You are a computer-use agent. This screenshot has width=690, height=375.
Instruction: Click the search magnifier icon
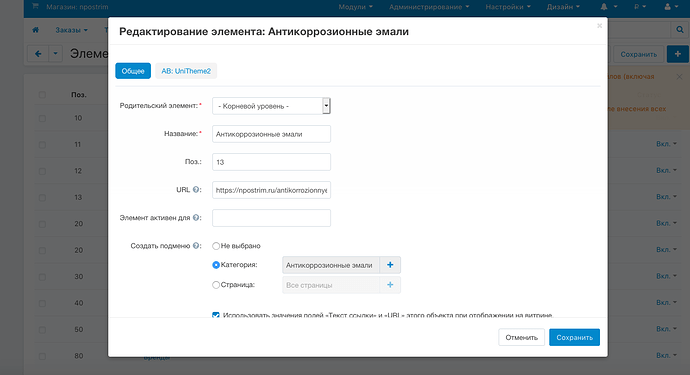pyautogui.click(x=679, y=30)
